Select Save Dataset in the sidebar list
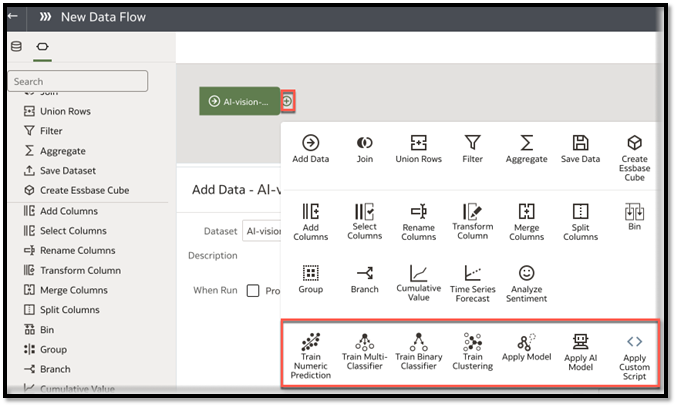Image resolution: width=677 pixels, height=407 pixels. pos(60,171)
